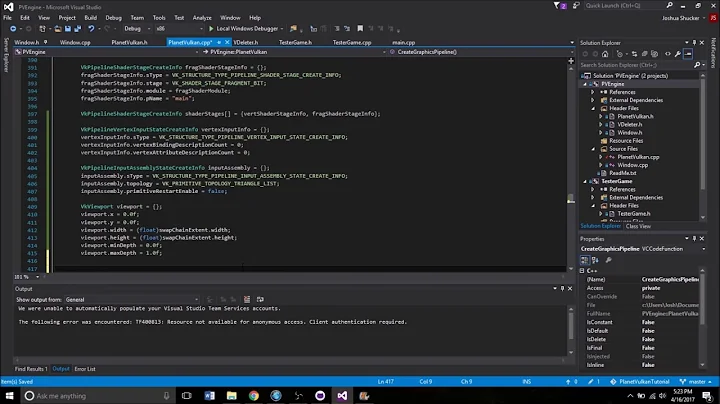Click the Joshua Shucker account name
The height and width of the screenshot is (404, 720).
[681, 18]
